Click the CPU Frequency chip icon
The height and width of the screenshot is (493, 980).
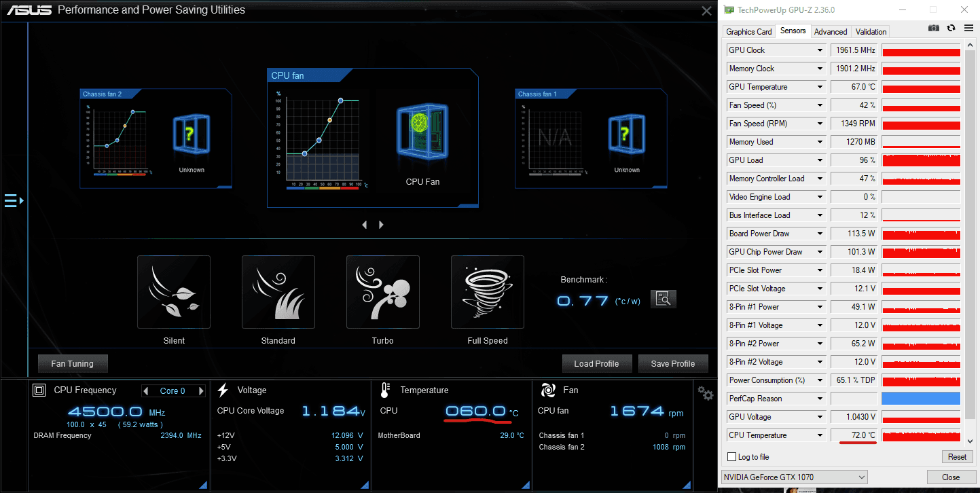[39, 390]
